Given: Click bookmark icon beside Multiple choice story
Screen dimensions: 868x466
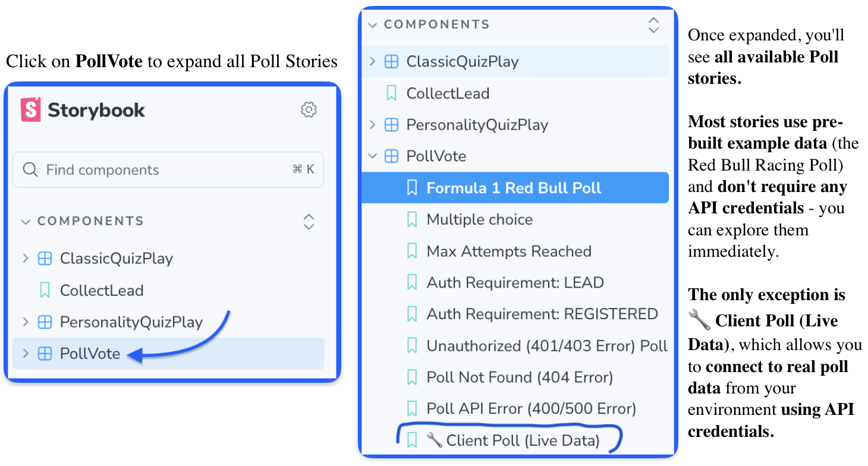Looking at the screenshot, I should point(411,220).
